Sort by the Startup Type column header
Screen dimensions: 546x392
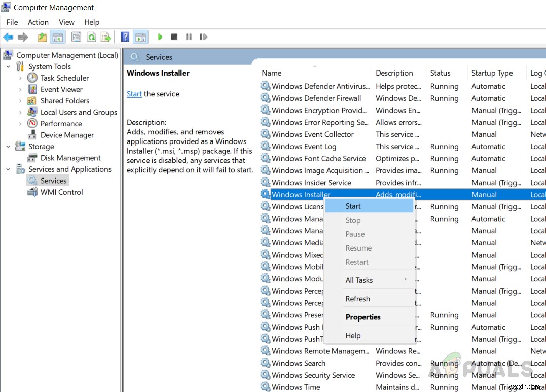click(x=492, y=73)
